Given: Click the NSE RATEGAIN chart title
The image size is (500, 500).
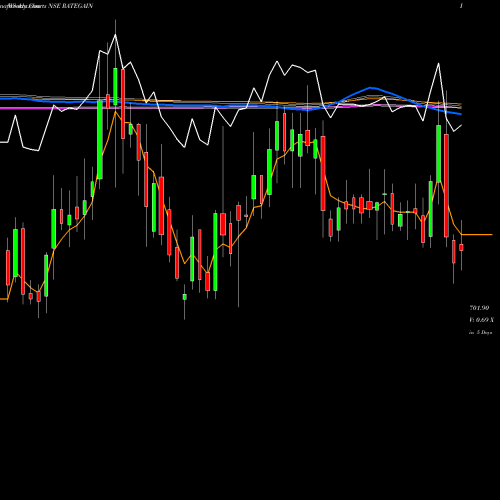Looking at the screenshot, I should tap(71, 6).
